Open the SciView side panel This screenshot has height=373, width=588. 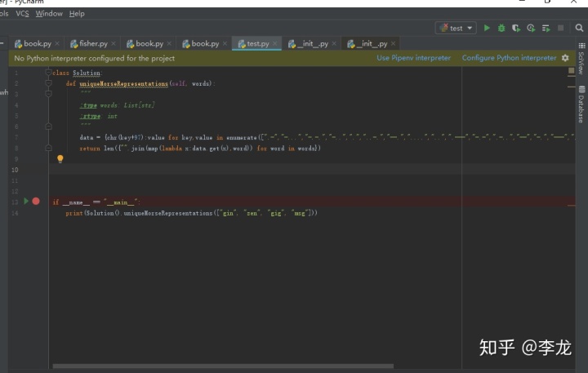[581, 59]
